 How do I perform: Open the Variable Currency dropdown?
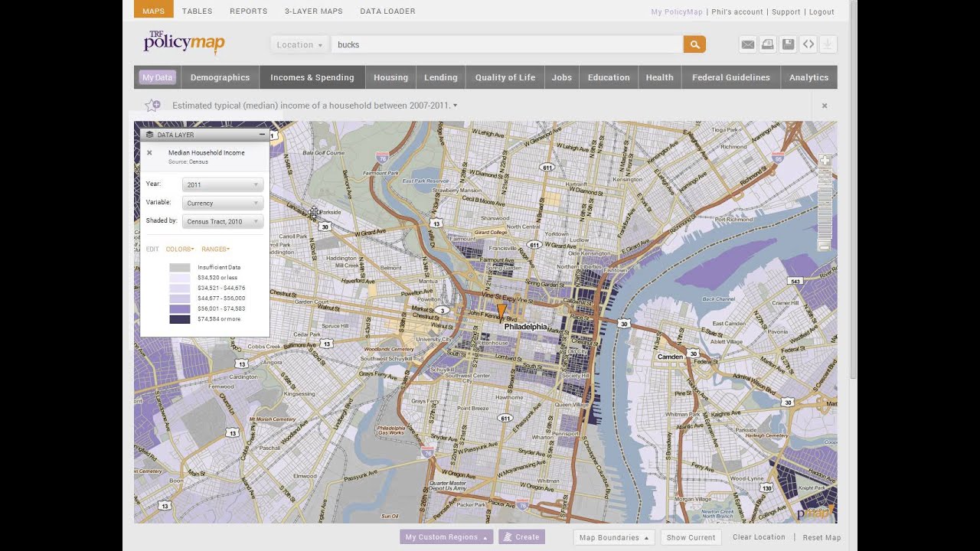(223, 203)
